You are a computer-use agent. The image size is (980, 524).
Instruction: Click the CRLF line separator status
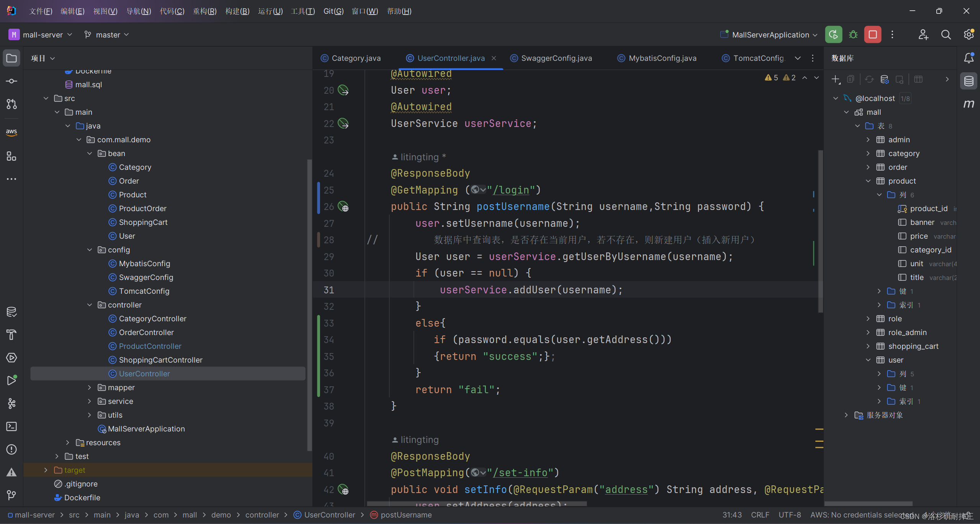tap(760, 515)
